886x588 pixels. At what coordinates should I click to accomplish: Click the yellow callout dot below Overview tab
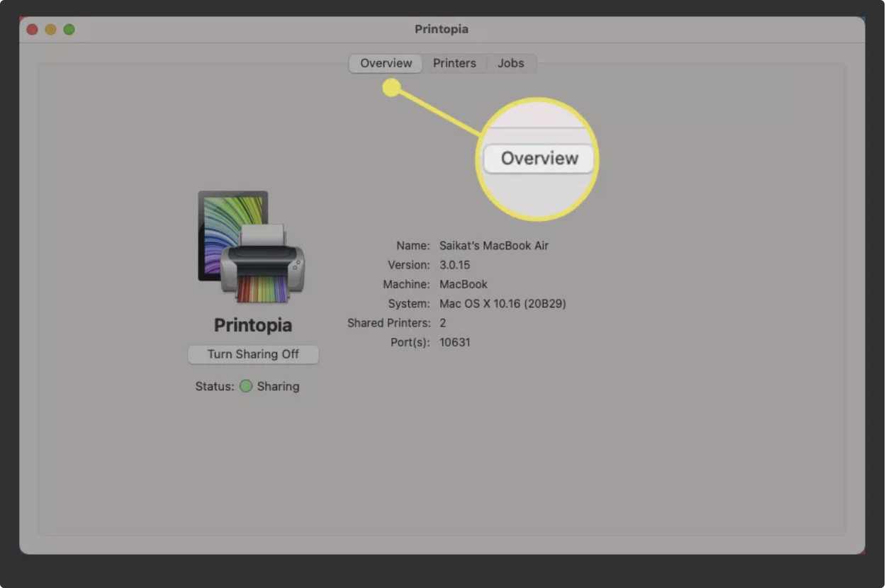click(392, 88)
